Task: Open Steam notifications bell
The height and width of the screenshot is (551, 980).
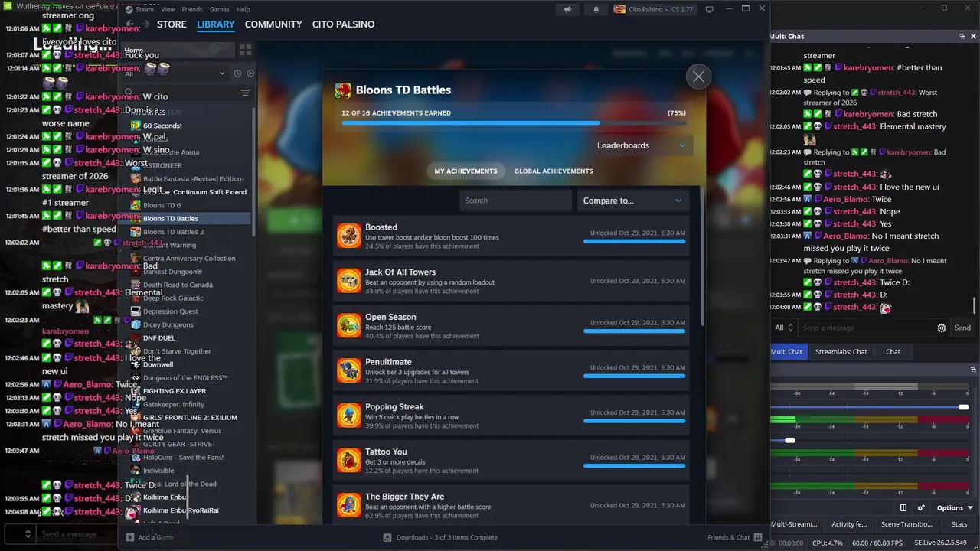Action: pos(596,9)
